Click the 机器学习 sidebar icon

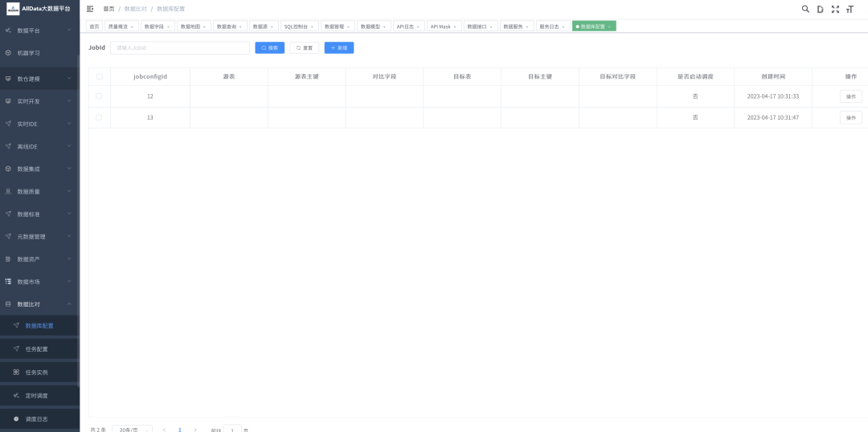(8, 53)
